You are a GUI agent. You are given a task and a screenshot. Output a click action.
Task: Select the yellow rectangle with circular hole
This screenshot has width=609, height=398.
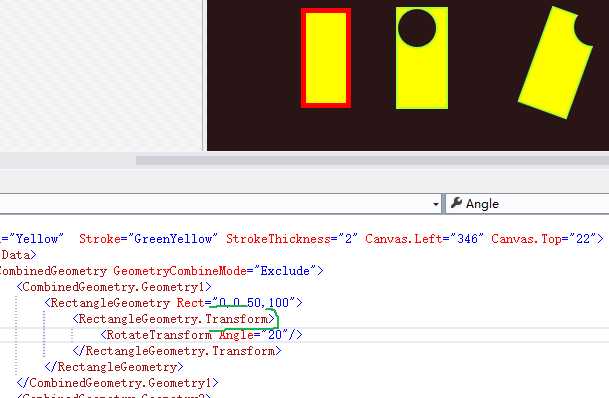[x=422, y=58]
